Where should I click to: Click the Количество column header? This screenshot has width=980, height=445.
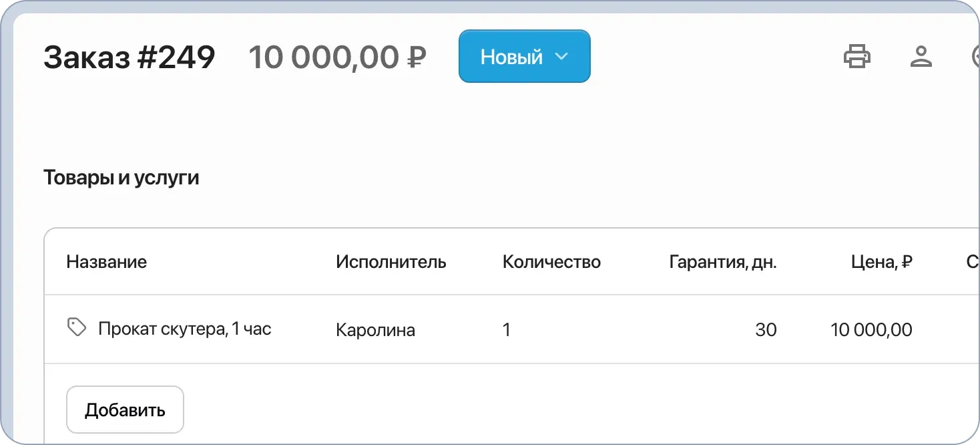(551, 262)
